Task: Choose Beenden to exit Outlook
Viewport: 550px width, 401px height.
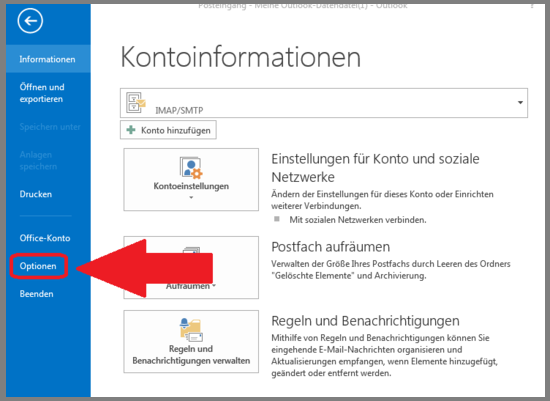Action: point(36,294)
